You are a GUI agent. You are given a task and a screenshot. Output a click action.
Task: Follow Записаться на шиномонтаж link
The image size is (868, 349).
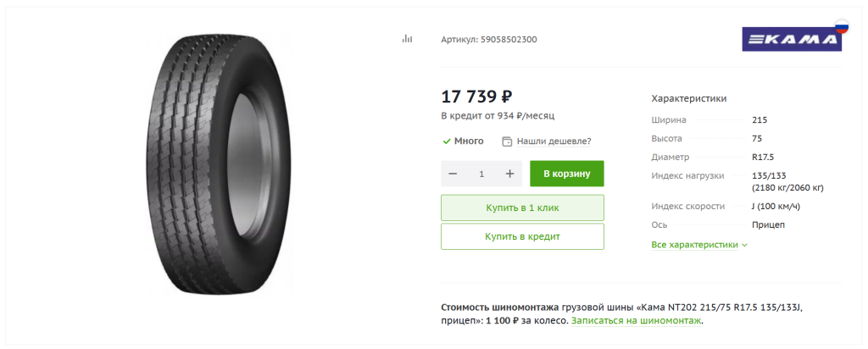(637, 321)
